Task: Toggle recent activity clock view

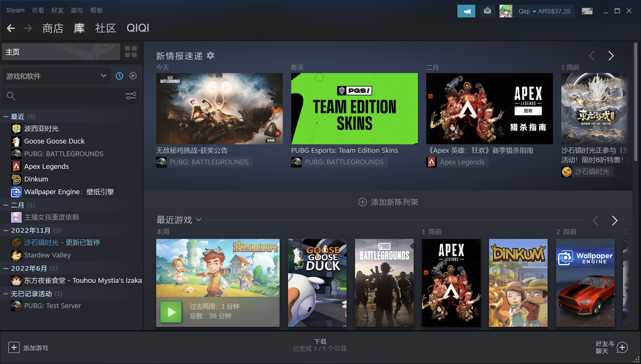Action: click(x=119, y=76)
